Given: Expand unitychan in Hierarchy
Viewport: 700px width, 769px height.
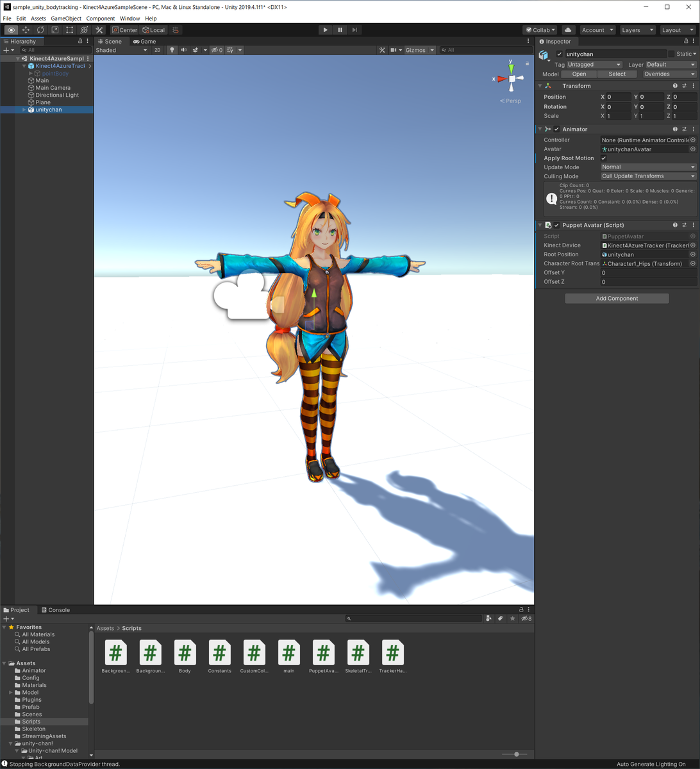Looking at the screenshot, I should click(24, 110).
